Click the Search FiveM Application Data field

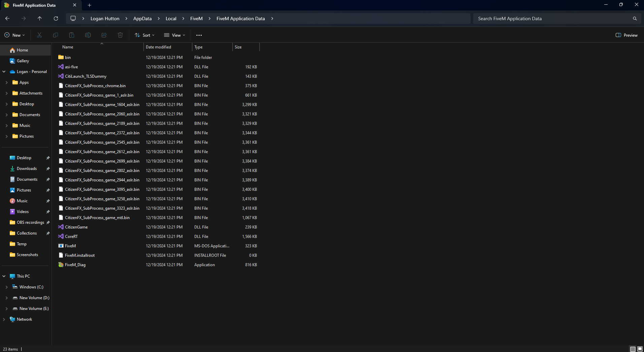point(552,19)
